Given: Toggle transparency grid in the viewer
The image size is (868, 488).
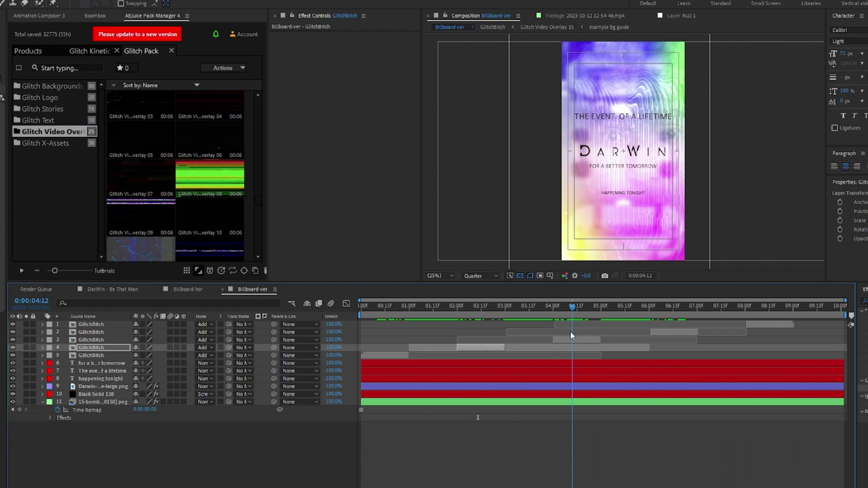Looking at the screenshot, I should (x=520, y=276).
